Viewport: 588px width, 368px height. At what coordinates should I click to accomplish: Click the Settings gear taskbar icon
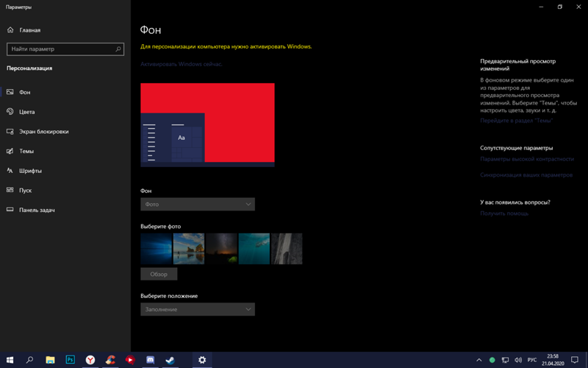coord(202,360)
